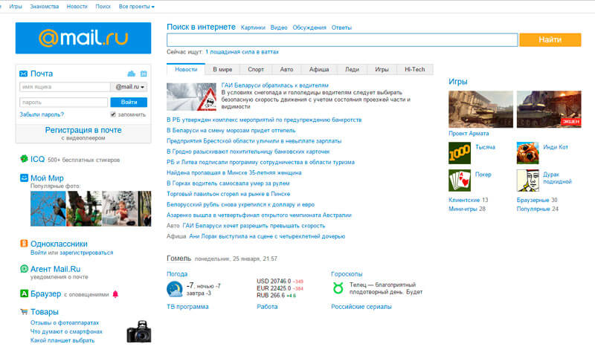Viewport: 595px width, 364px height.
Task: Open the baby photo in Мой Мир
Action: point(120,209)
